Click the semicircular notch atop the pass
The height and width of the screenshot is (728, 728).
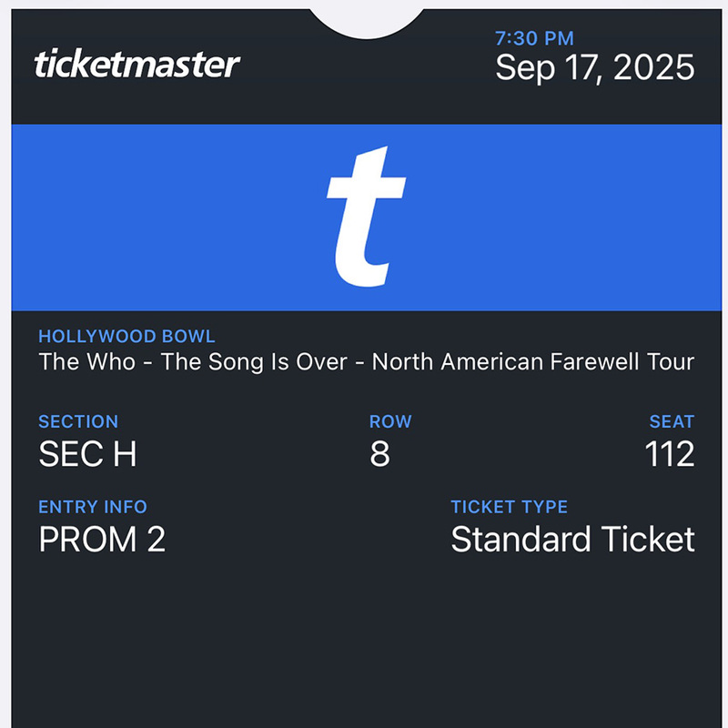coord(367,18)
